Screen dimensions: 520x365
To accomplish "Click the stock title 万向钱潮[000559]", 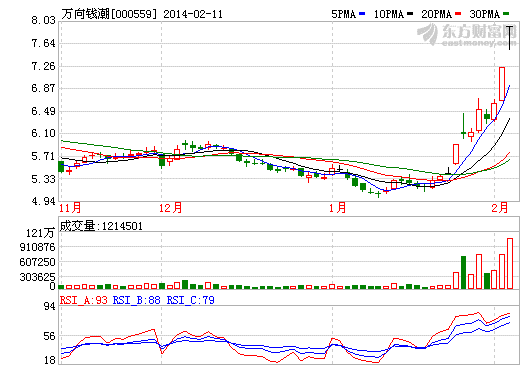I will pos(109,14).
